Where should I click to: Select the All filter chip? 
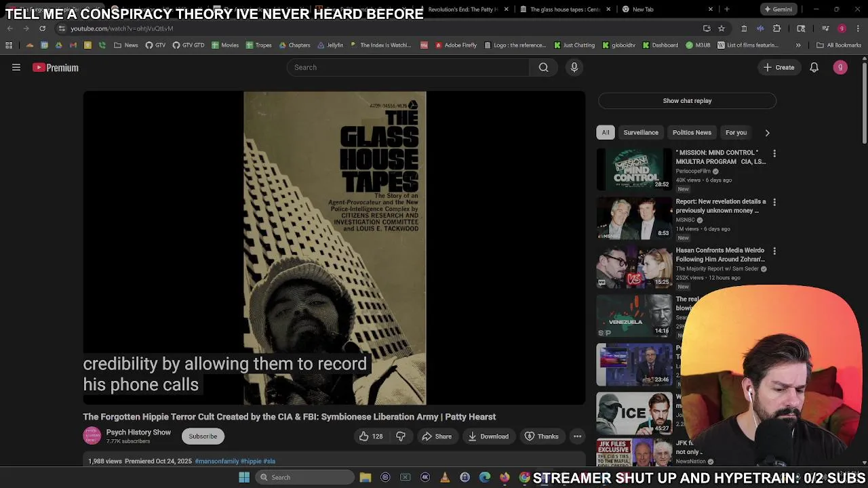pyautogui.click(x=606, y=133)
